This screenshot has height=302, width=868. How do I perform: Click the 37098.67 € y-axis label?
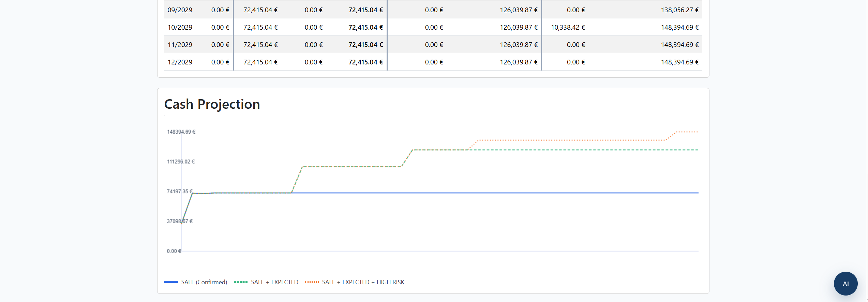(180, 221)
